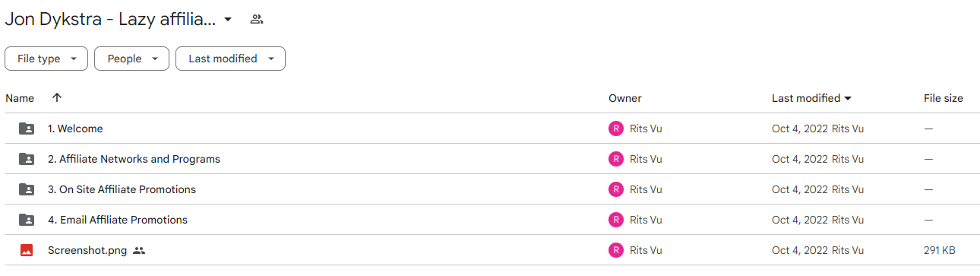Open the Last modified filter dropdown
This screenshot has height=276, width=980.
230,59
